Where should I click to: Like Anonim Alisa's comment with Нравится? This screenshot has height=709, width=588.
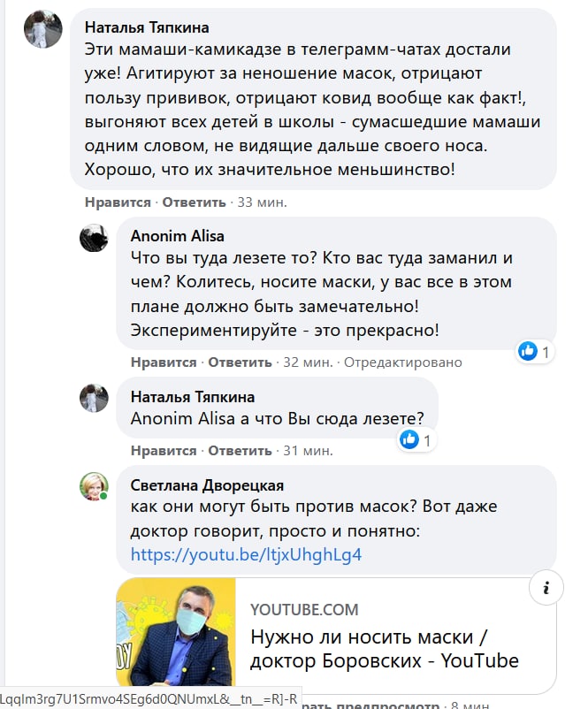coord(164,362)
